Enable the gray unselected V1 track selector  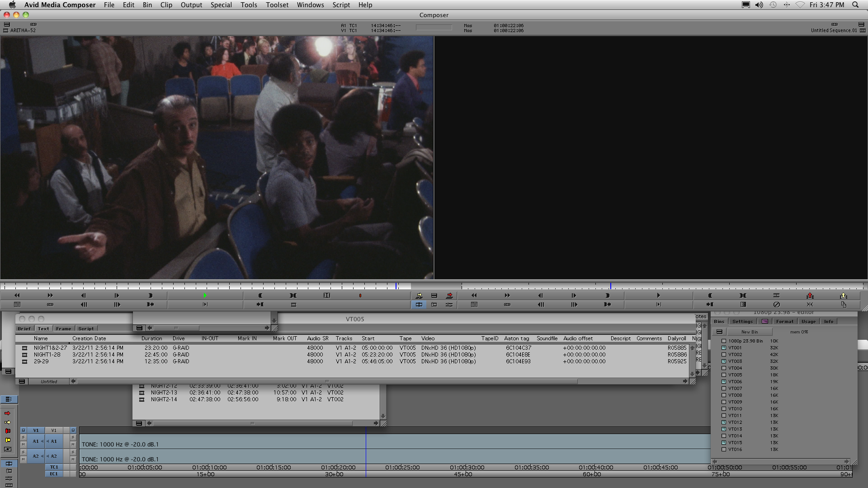54,430
